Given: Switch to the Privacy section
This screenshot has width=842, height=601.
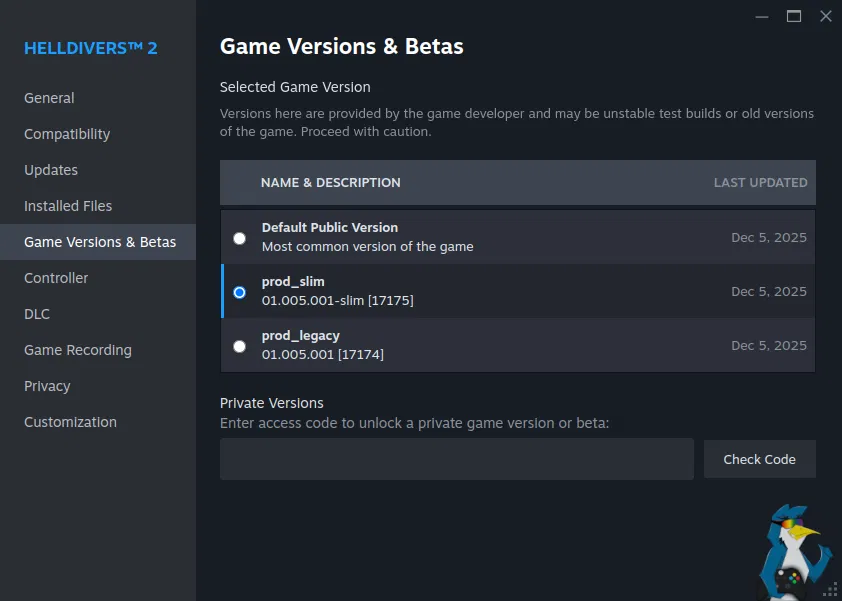Looking at the screenshot, I should pos(47,386).
